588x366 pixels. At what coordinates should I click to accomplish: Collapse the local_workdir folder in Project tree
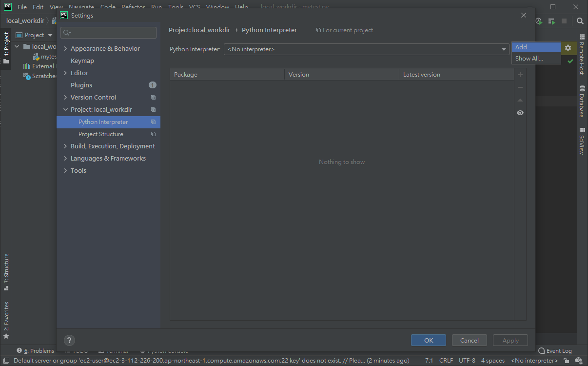[x=17, y=47]
